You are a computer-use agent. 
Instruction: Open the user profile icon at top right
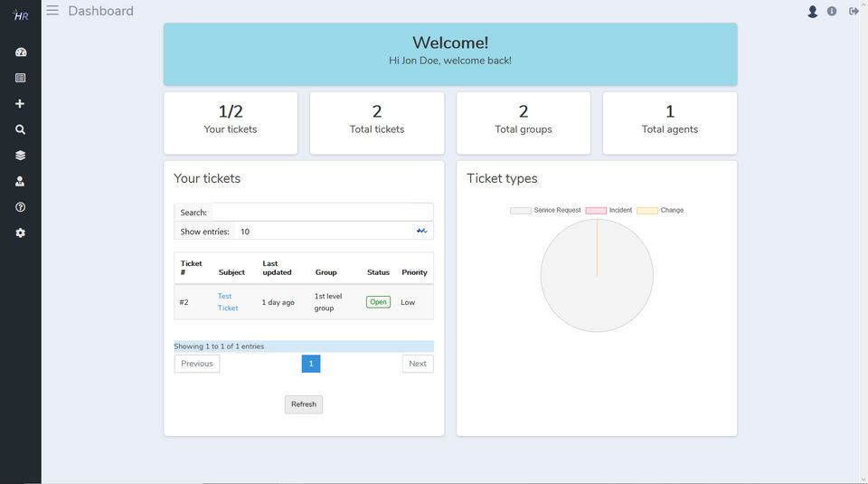(812, 11)
